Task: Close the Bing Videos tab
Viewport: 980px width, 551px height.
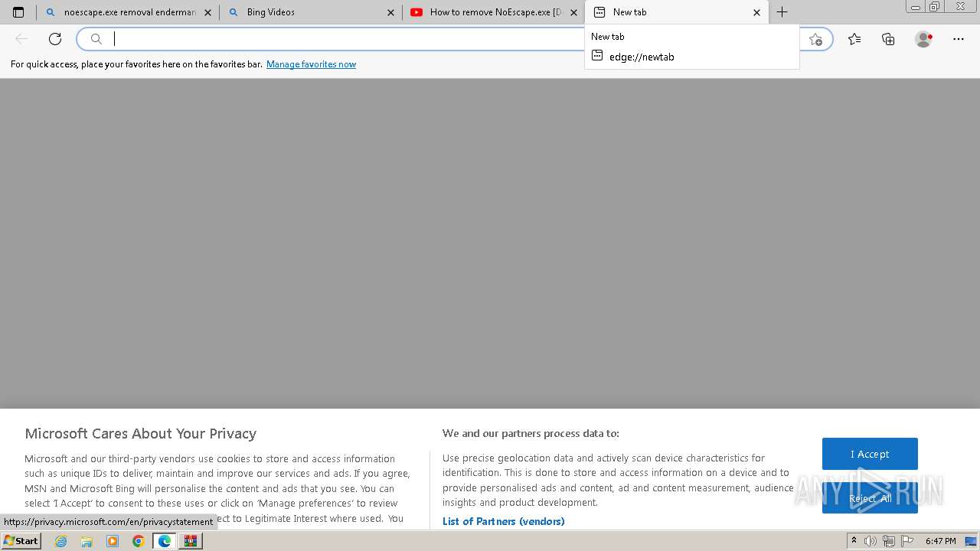Action: [390, 12]
